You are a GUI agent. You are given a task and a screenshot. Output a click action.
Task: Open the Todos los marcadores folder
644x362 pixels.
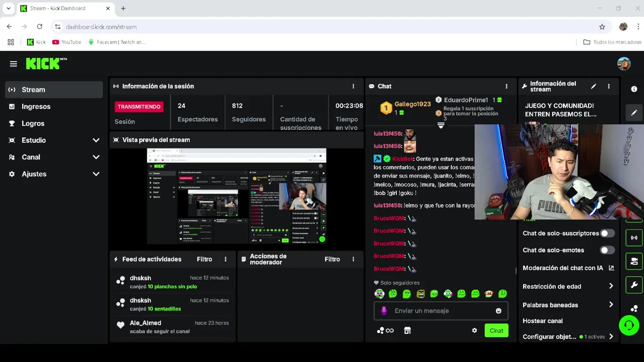612,42
